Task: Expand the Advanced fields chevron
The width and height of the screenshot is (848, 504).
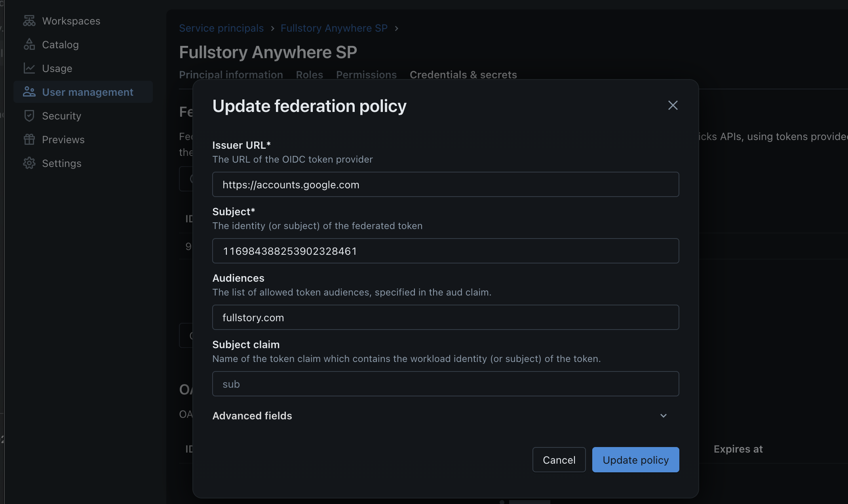Action: [x=664, y=416]
